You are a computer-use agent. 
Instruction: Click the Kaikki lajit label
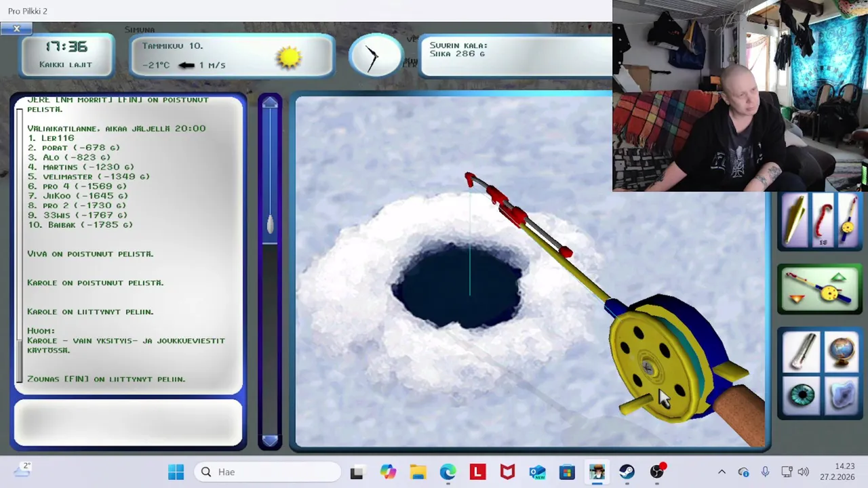[x=66, y=64]
